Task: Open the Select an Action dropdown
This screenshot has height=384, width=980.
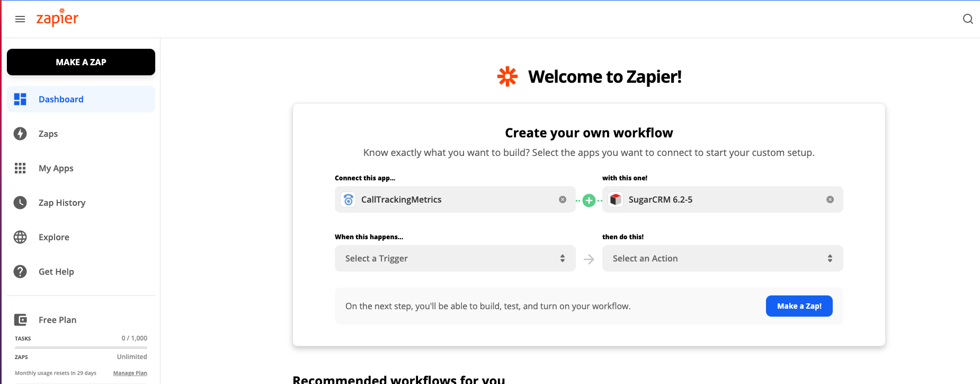Action: [x=723, y=258]
